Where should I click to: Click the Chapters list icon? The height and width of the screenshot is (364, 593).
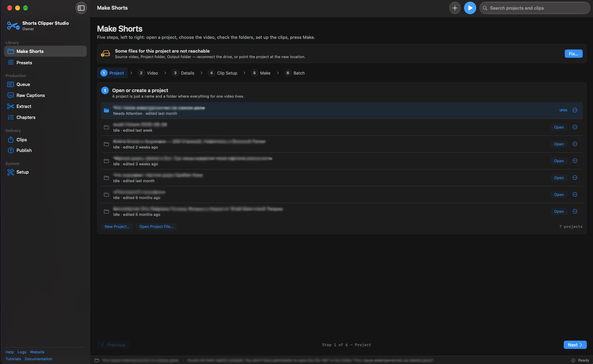coord(11,117)
